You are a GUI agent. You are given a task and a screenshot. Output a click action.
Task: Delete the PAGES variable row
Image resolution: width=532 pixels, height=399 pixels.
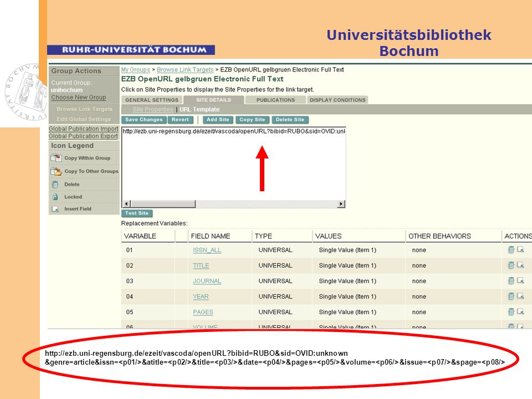pyautogui.click(x=511, y=312)
